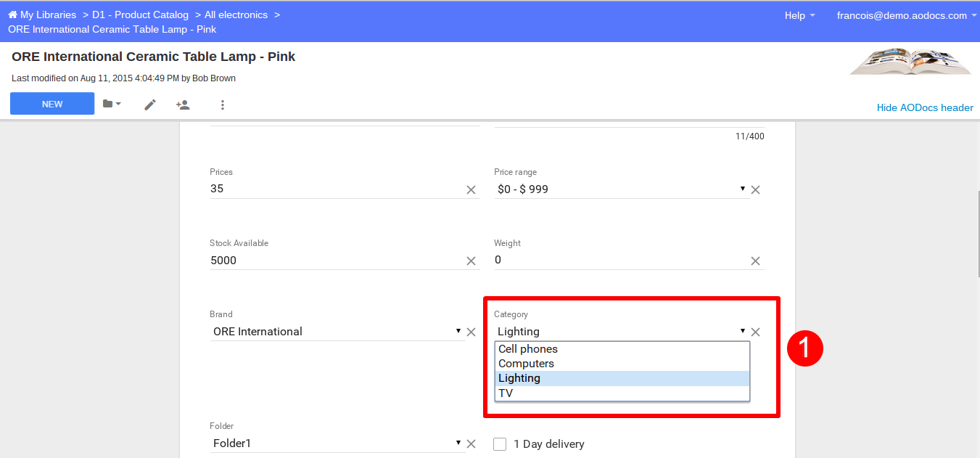
Task: Open the folder icon menu in toolbar
Action: click(x=112, y=104)
